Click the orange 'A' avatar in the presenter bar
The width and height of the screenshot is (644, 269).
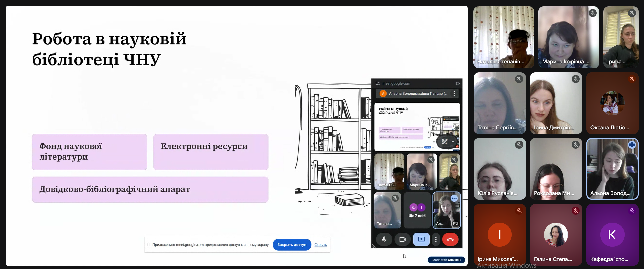[383, 94]
